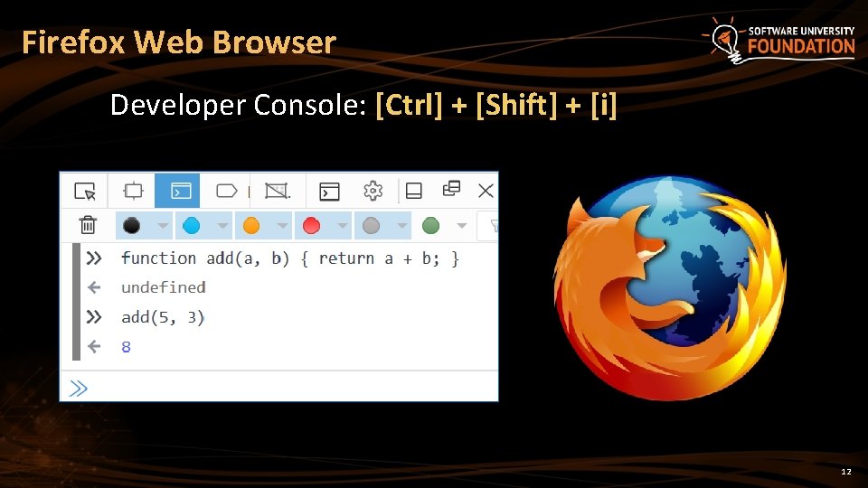Expand dropdown next to black filter
The width and height of the screenshot is (868, 488).
[x=162, y=226]
